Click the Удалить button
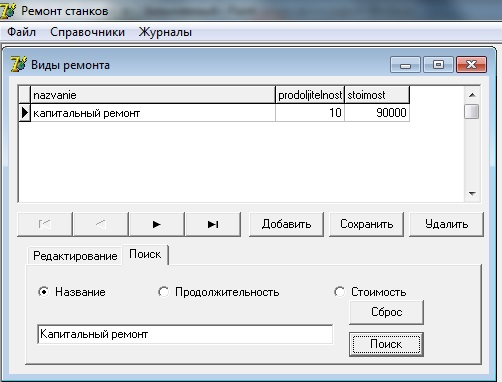Screen dimensions: 502x382 pos(446,224)
